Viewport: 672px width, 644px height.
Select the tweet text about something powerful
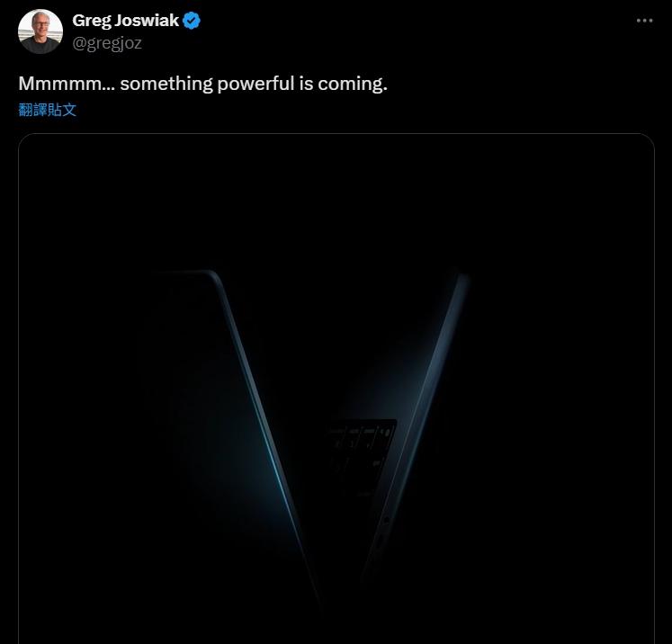point(202,84)
